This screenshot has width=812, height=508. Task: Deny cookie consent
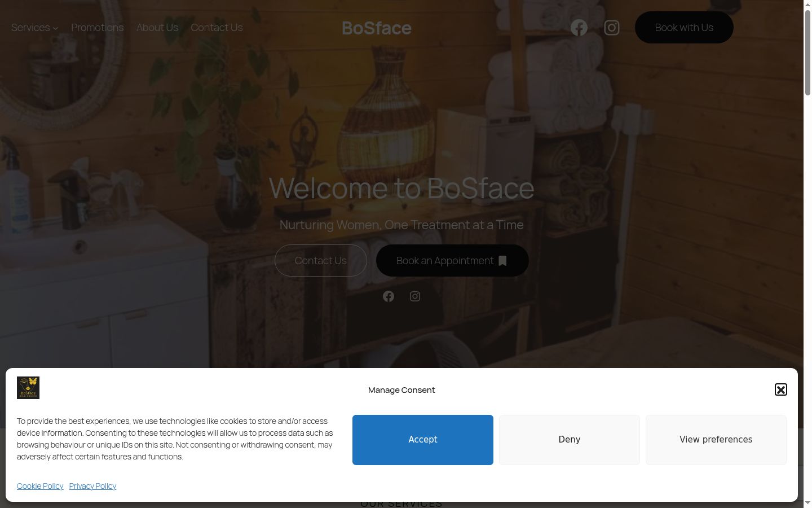tap(570, 440)
